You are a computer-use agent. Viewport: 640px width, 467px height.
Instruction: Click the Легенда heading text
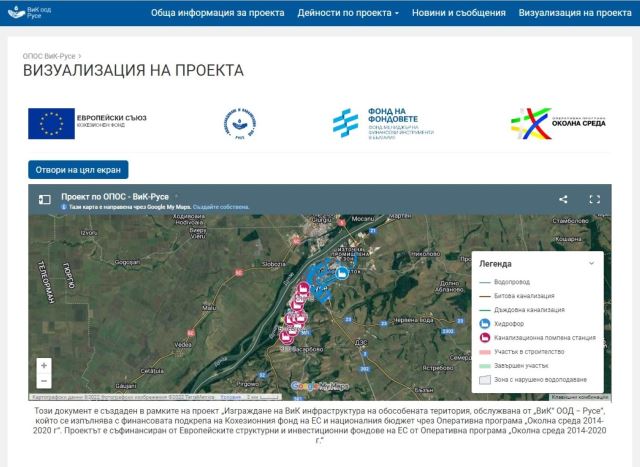[495, 264]
